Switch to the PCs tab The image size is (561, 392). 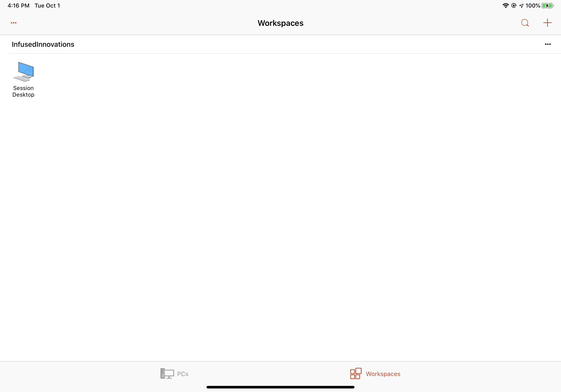(174, 373)
